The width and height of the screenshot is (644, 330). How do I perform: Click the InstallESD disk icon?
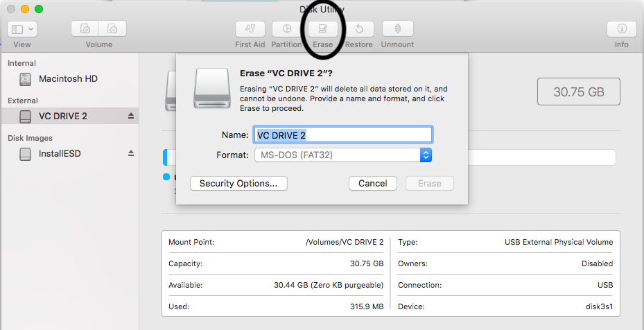pyautogui.click(x=26, y=154)
